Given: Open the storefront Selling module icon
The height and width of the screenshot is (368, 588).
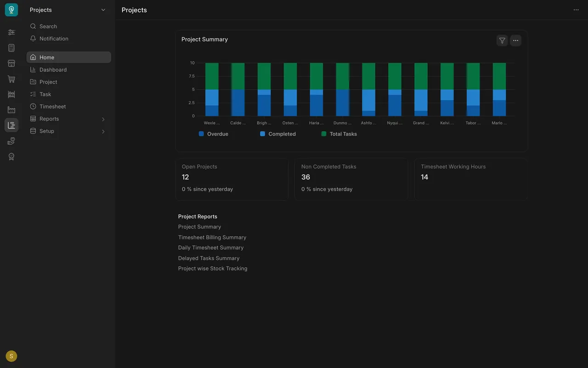Looking at the screenshot, I should [11, 63].
